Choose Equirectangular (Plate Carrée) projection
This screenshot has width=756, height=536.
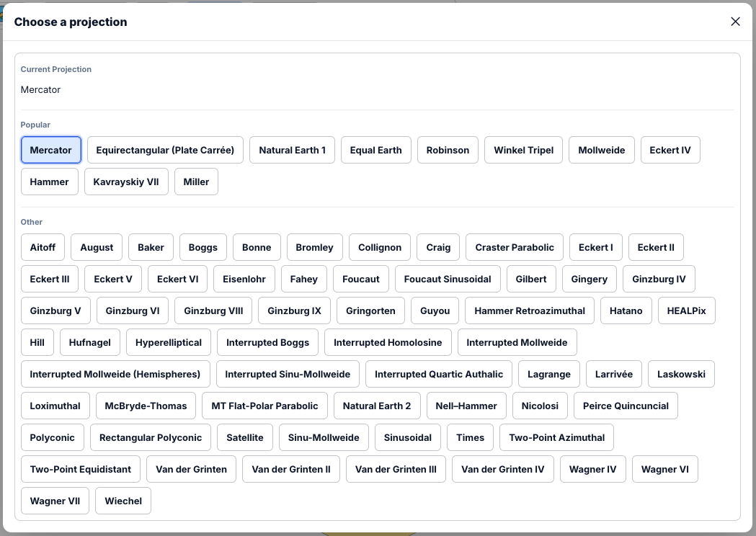tap(165, 150)
